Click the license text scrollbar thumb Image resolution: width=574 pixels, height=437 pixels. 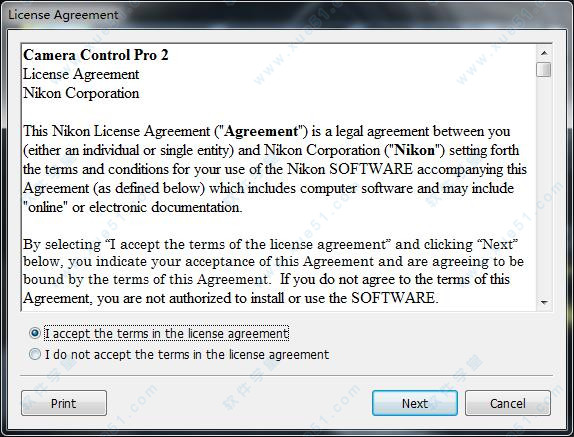(544, 70)
